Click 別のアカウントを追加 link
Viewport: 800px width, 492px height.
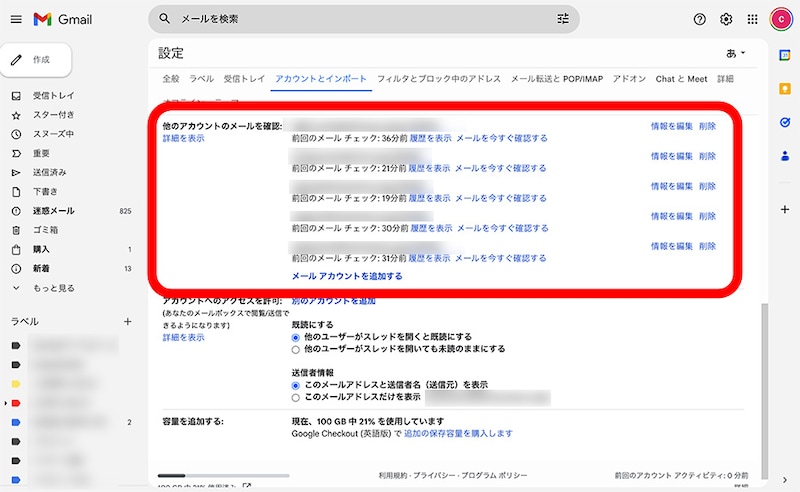(x=333, y=301)
